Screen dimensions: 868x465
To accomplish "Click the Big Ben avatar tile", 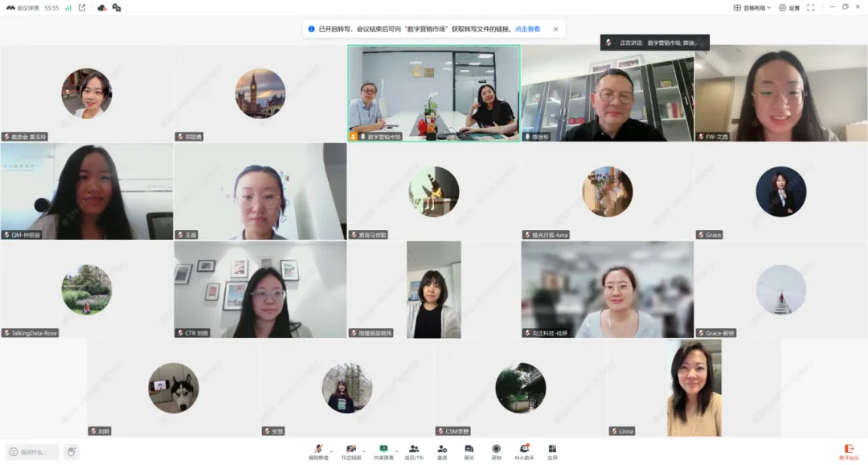I will click(260, 93).
